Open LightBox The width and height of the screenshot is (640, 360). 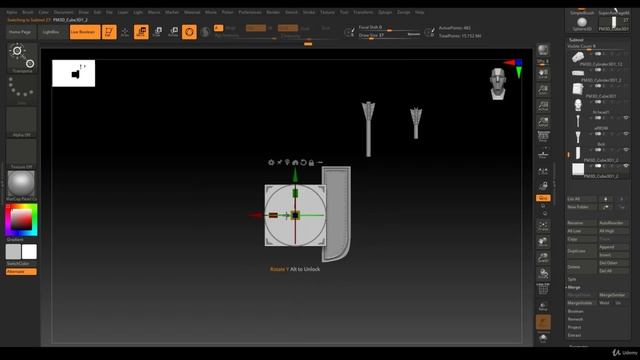click(x=51, y=32)
